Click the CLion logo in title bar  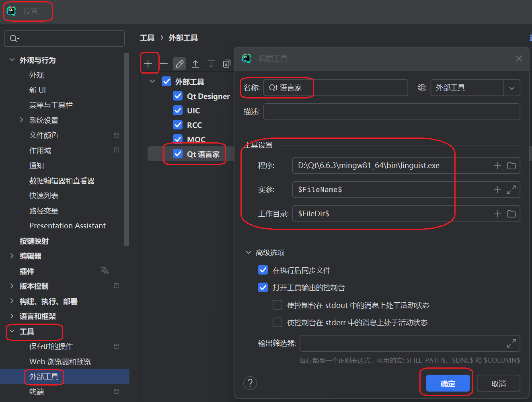[11, 11]
